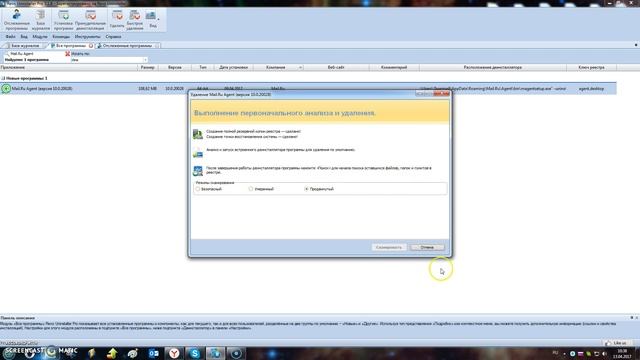Click the Mail.Ru Agent green program icon

pos(6,88)
